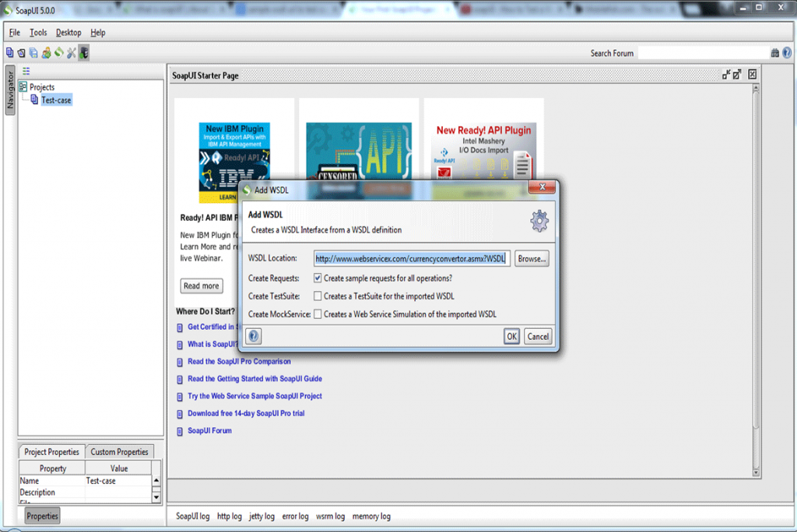The height and width of the screenshot is (532, 797).
Task: Click the navigator view mode list icon
Action: (26, 71)
